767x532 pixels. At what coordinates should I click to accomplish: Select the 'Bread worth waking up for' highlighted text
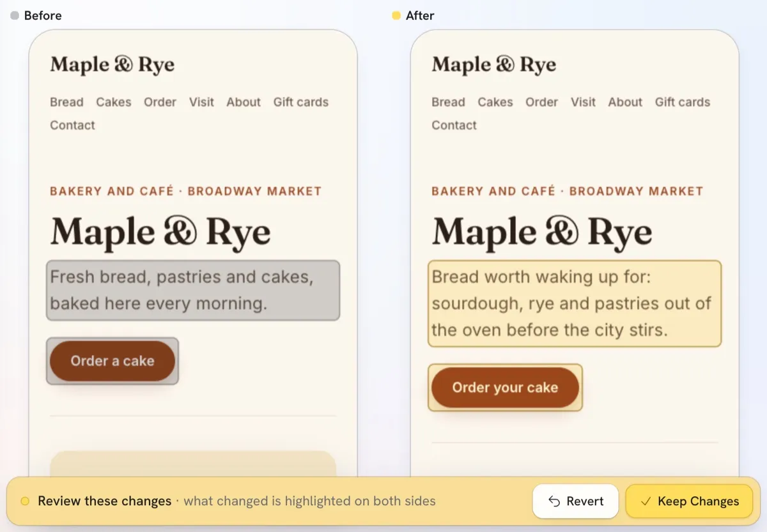575,303
